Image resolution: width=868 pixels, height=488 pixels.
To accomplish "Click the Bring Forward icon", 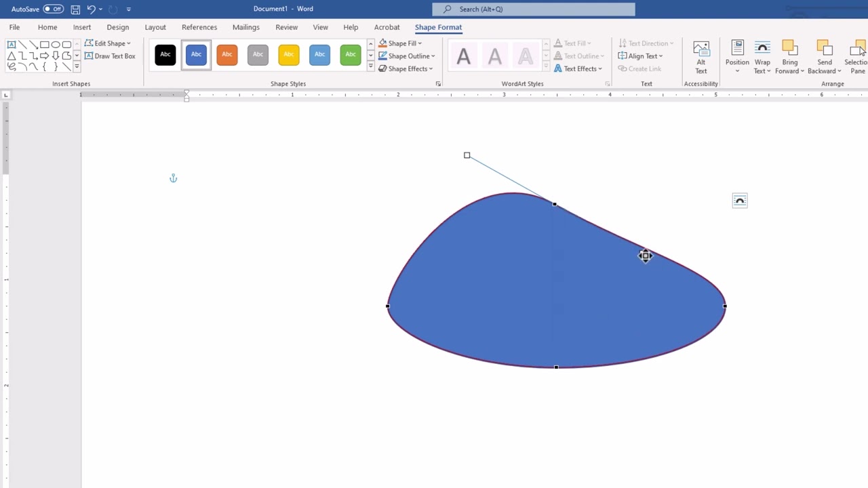I will point(789,47).
